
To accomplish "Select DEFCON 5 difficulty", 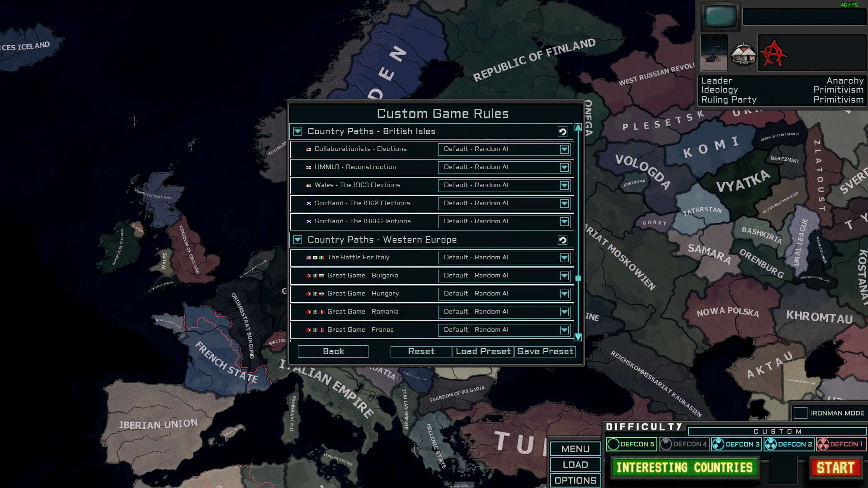I will (632, 444).
